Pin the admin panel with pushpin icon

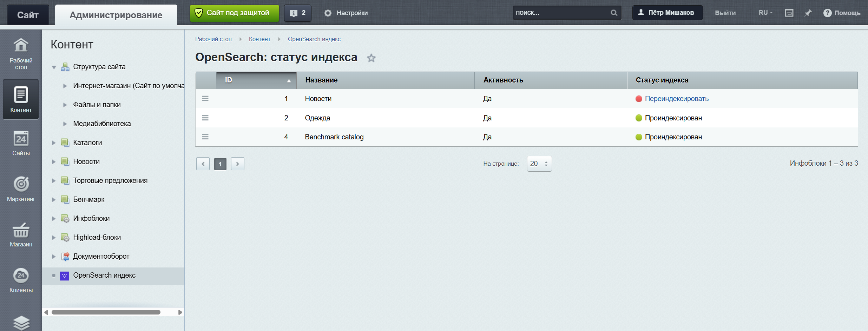(808, 13)
